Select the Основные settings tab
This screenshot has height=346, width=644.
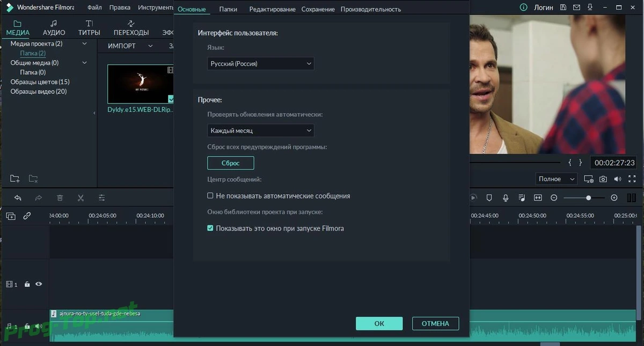192,9
